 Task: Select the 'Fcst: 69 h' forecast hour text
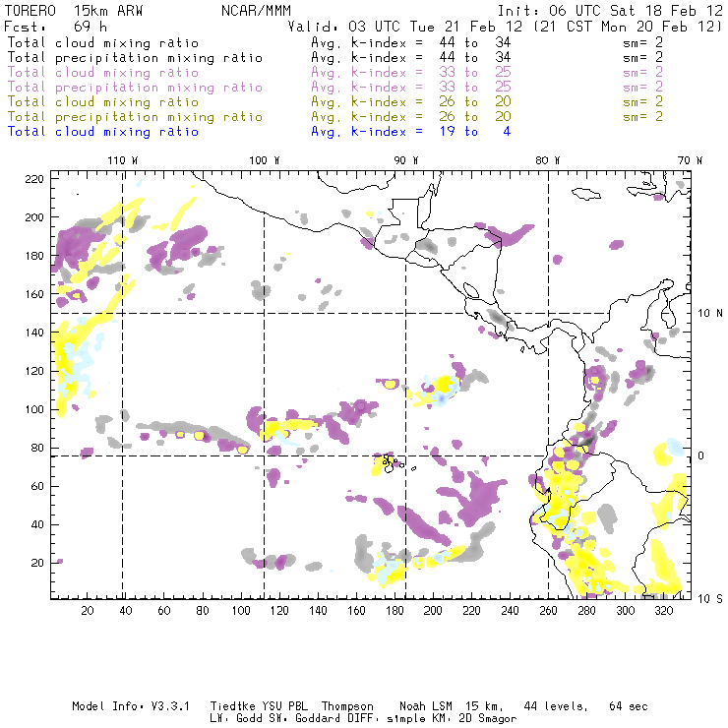pyautogui.click(x=55, y=27)
